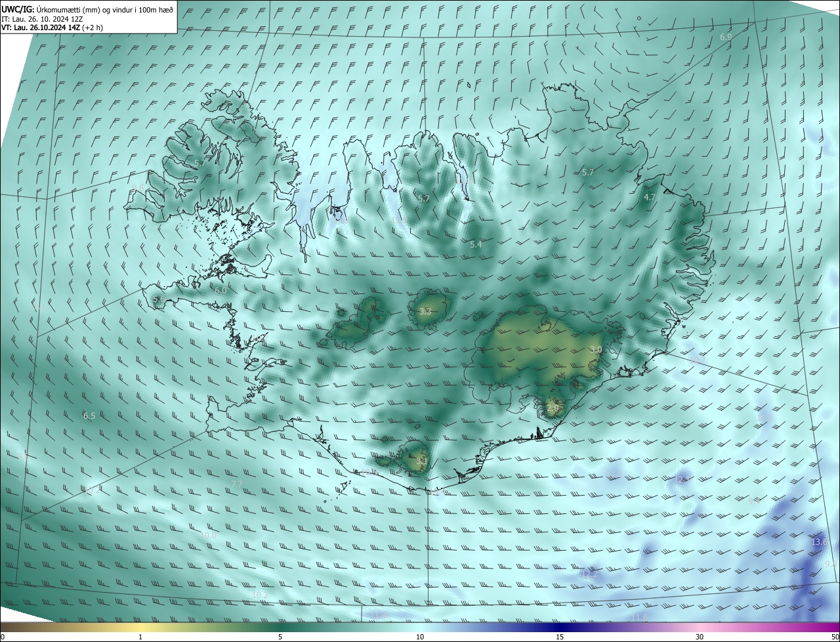Click the '(+2 h)' forecast offset text
Image resolution: width=840 pixels, height=642 pixels.
[x=93, y=28]
